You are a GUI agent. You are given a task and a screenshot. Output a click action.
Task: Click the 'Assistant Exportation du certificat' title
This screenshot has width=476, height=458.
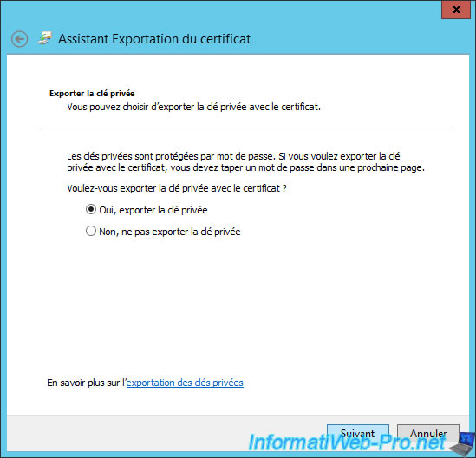point(154,39)
